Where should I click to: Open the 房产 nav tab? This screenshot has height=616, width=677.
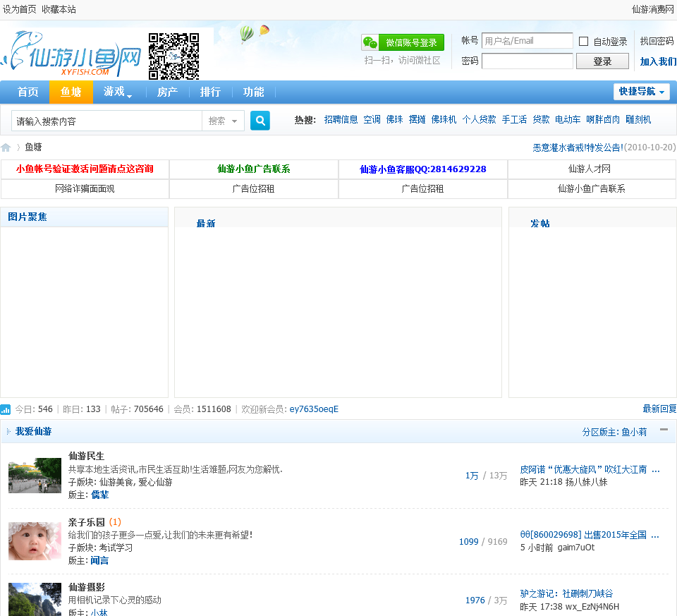click(x=167, y=92)
